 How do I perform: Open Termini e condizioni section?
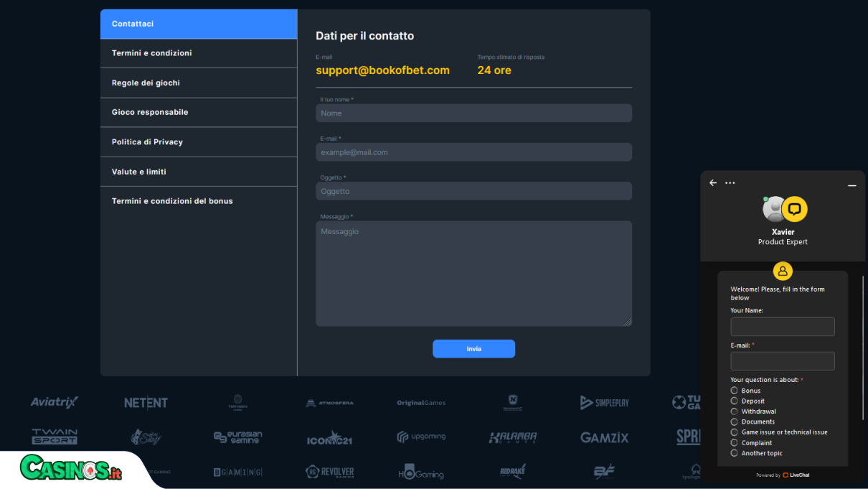[x=199, y=53]
